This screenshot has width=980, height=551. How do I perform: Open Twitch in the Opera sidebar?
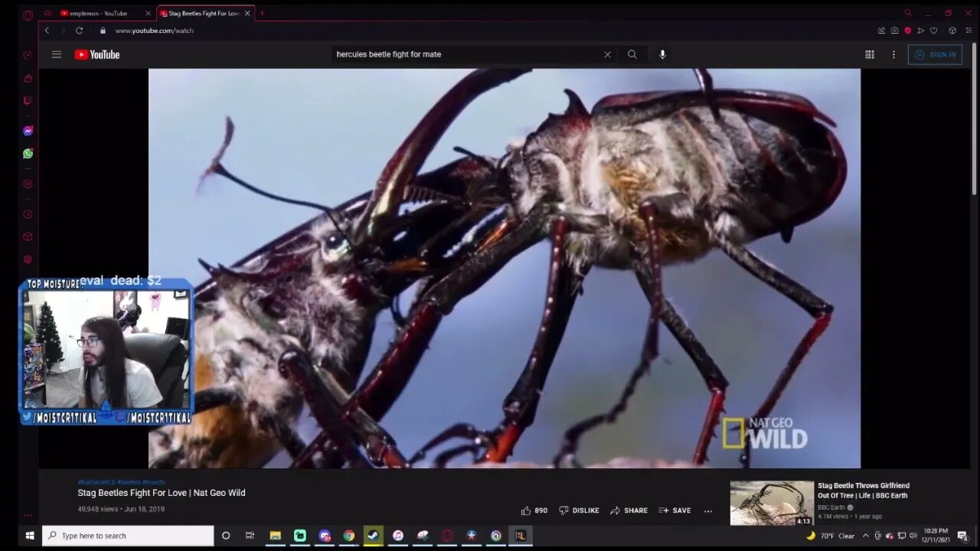[28, 100]
